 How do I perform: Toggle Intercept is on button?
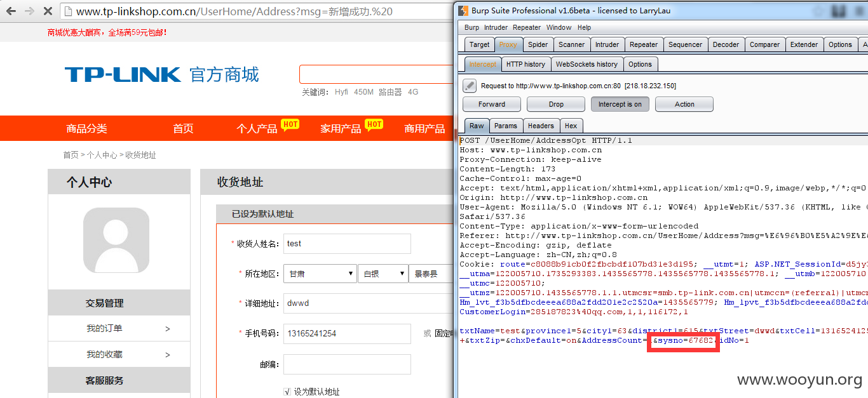tap(620, 104)
